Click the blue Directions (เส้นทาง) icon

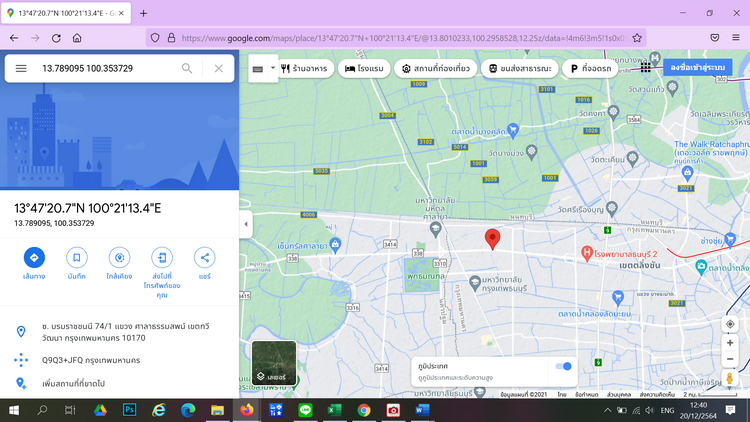coord(34,257)
